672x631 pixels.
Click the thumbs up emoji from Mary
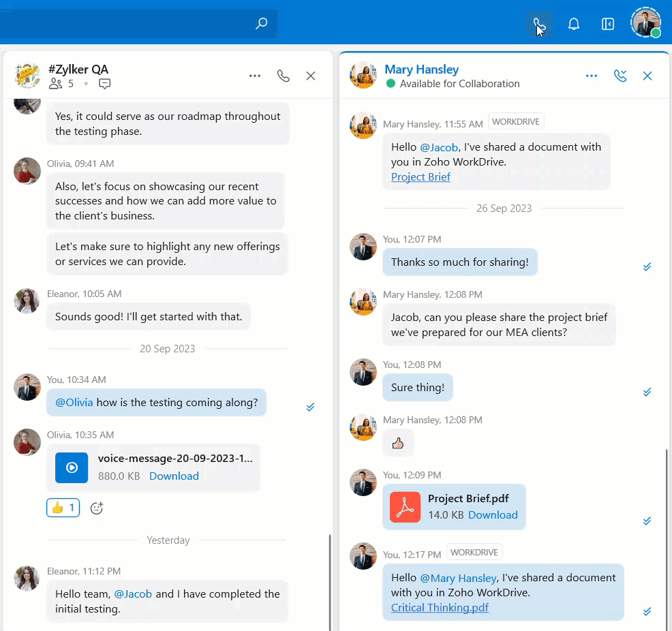tap(398, 443)
